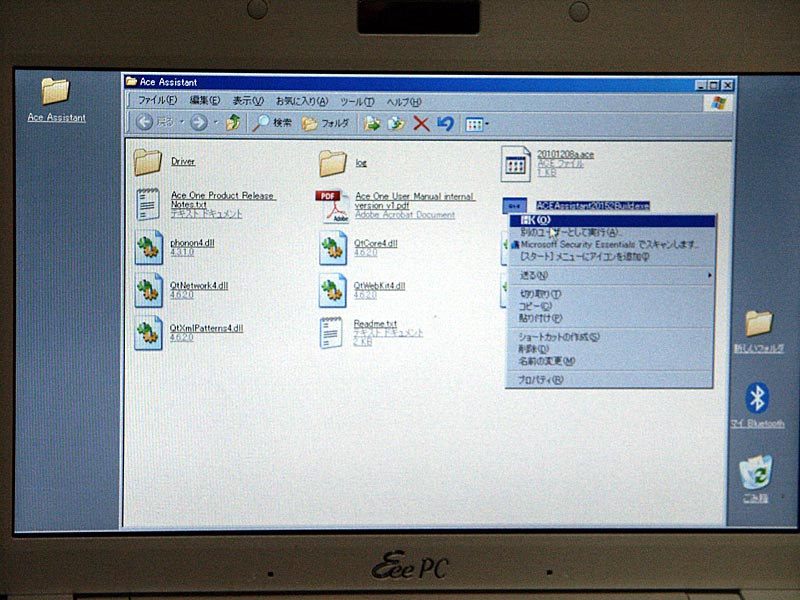Select the QtCore4.dll file icon
Screen dimensions: 800x600
[x=333, y=248]
